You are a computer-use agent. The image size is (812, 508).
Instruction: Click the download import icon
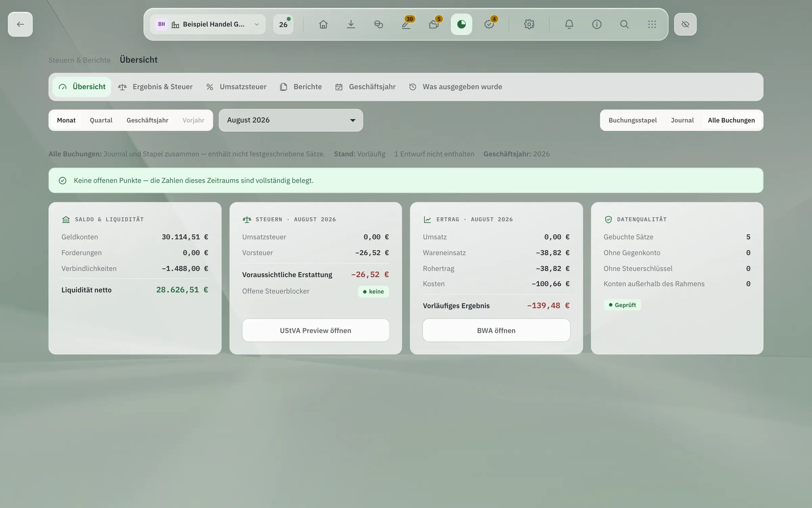[351, 24]
